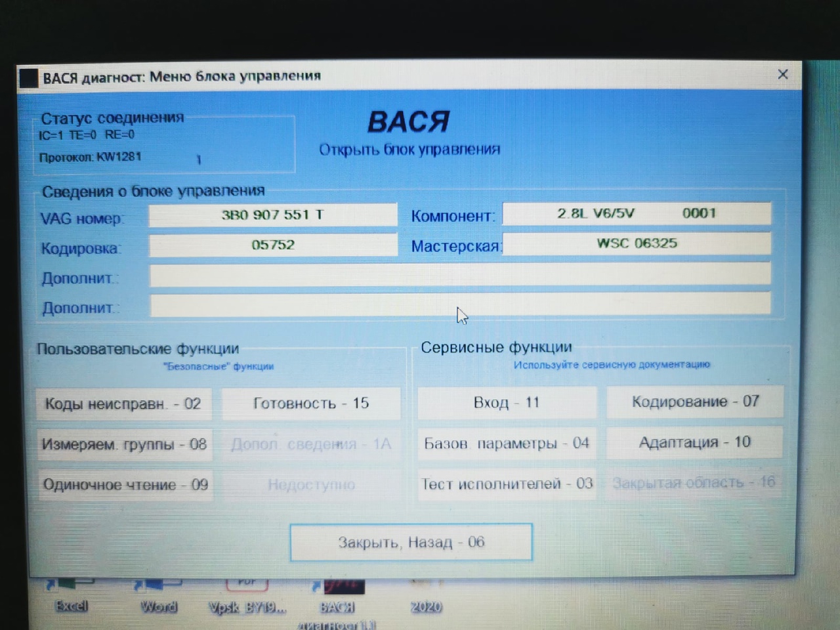This screenshot has height=630, width=840.
Task: Click the Кодировка field showing 05752
Action: point(273,245)
